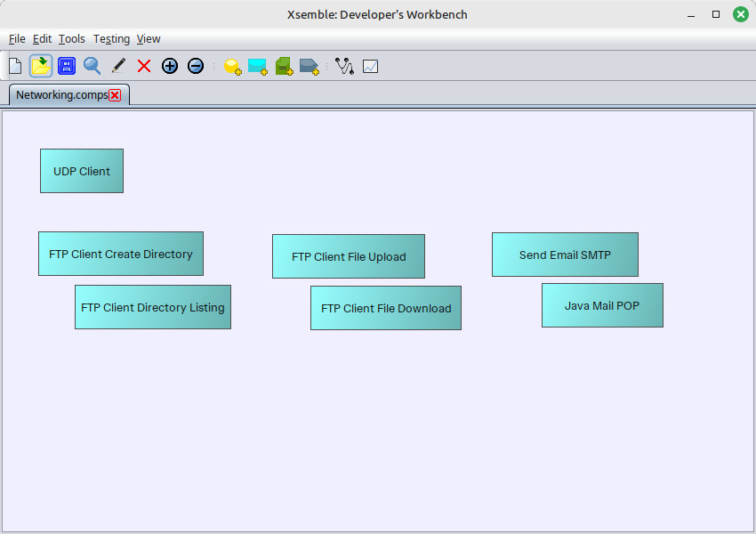Click the New file toolbar icon
The width and height of the screenshot is (756, 534).
(15, 66)
